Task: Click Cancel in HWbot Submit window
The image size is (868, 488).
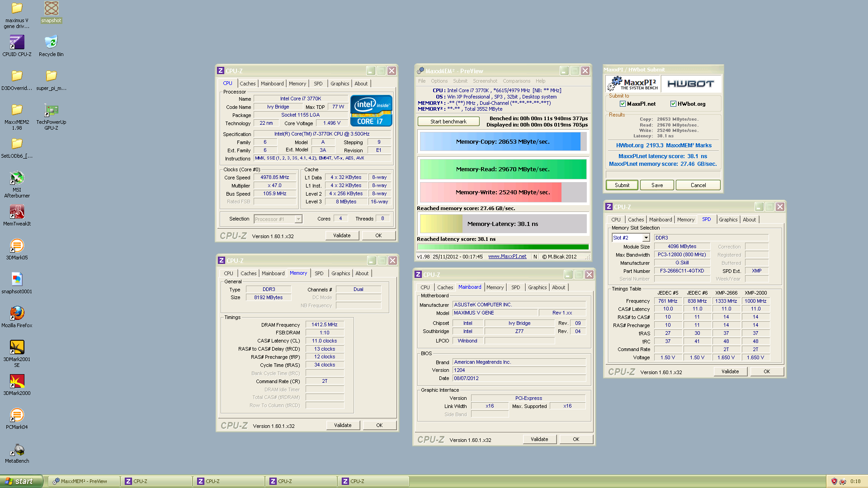Action: pyautogui.click(x=698, y=185)
